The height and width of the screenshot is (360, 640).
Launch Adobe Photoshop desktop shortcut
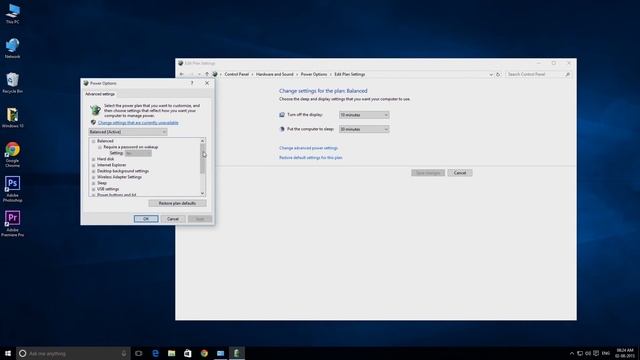[12, 189]
